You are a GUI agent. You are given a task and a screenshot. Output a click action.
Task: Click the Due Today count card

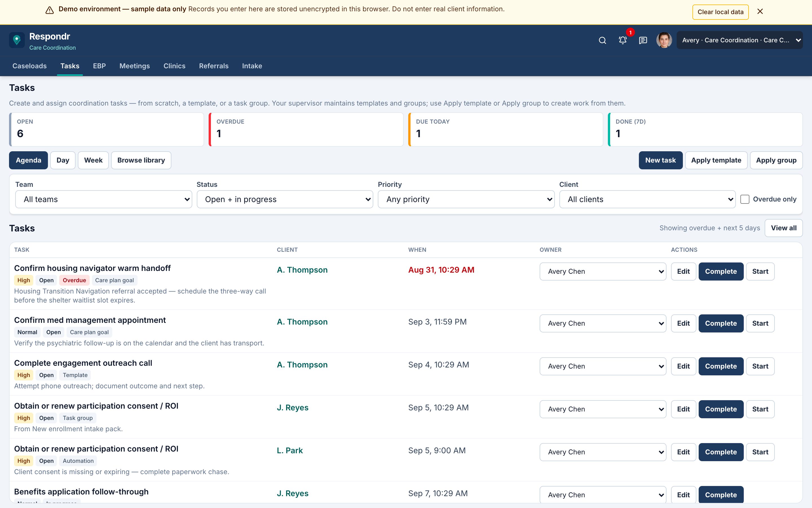[x=505, y=129]
